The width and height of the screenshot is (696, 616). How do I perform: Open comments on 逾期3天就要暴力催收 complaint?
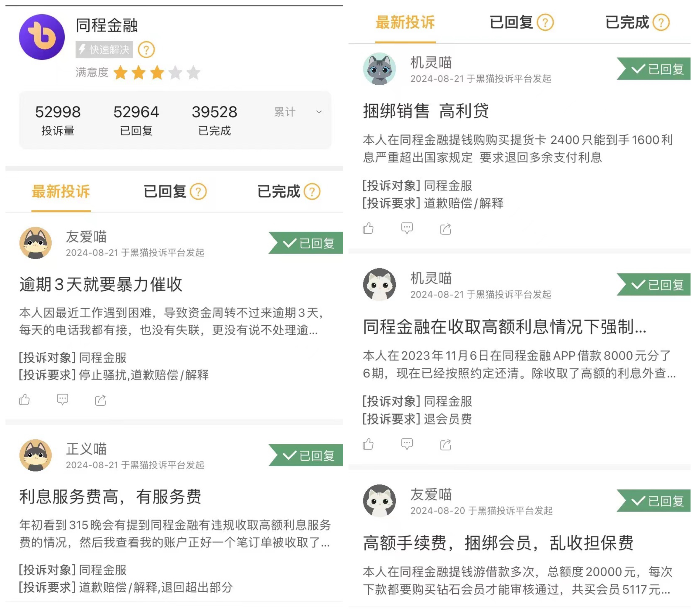[63, 400]
